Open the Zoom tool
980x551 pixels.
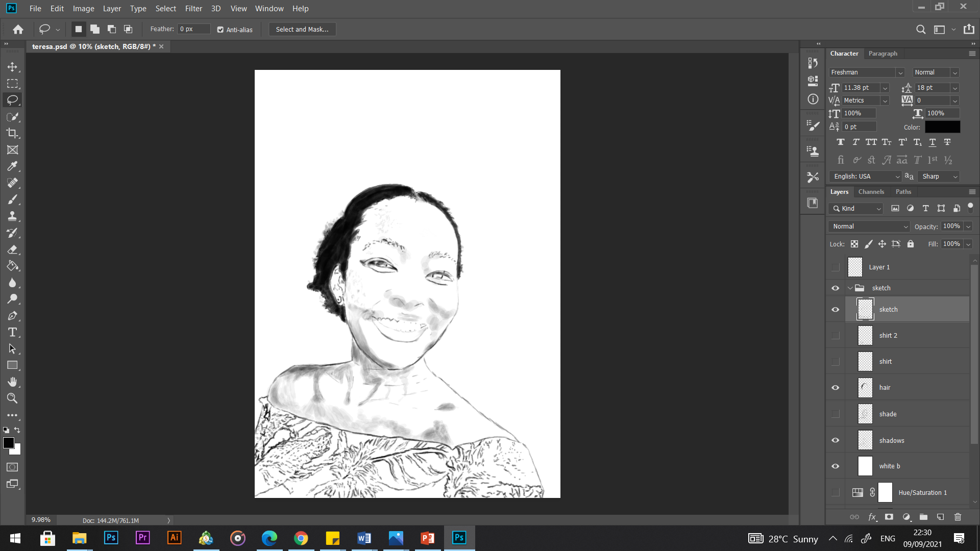coord(13,398)
